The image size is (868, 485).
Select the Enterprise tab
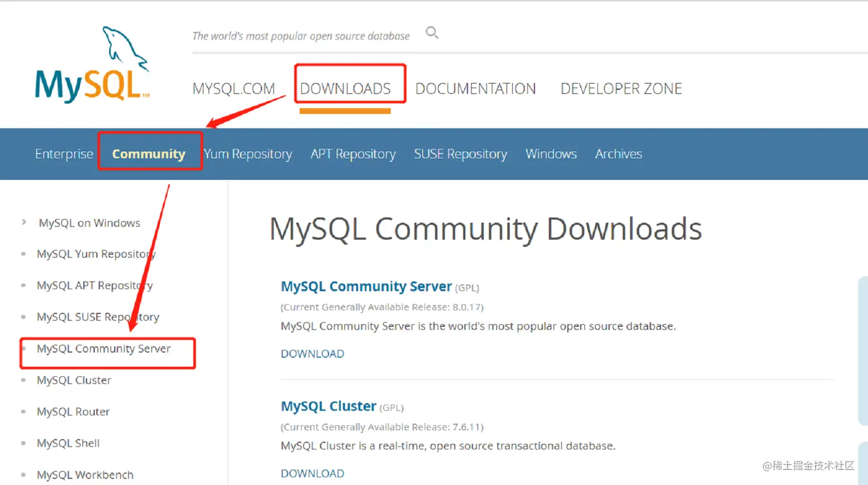(x=64, y=154)
